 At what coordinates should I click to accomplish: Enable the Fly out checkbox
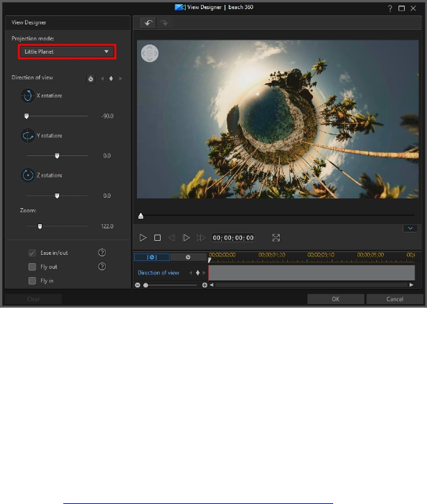click(x=32, y=267)
